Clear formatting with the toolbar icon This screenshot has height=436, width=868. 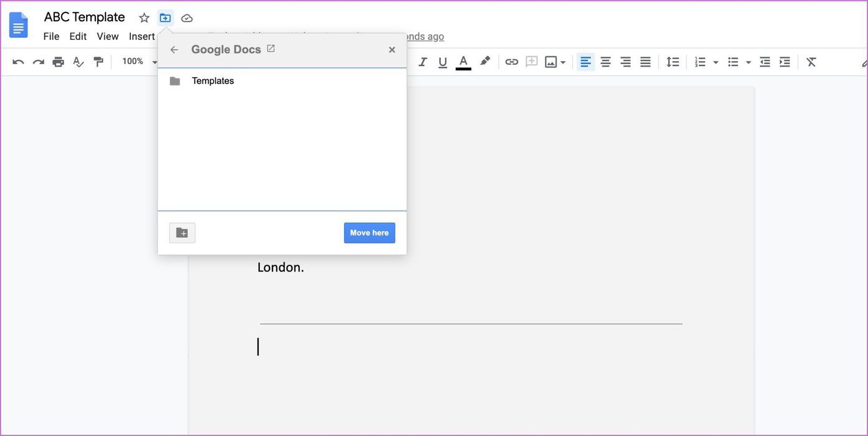[x=811, y=62]
